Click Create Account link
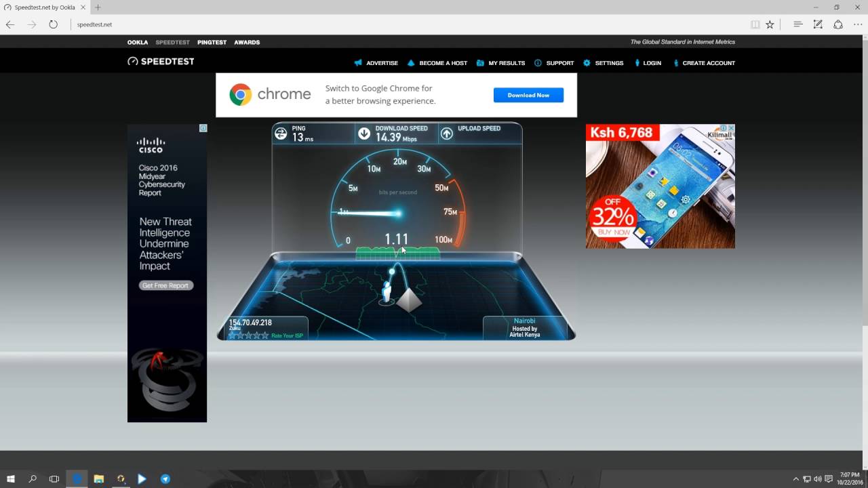This screenshot has width=868, height=488. pyautogui.click(x=709, y=63)
